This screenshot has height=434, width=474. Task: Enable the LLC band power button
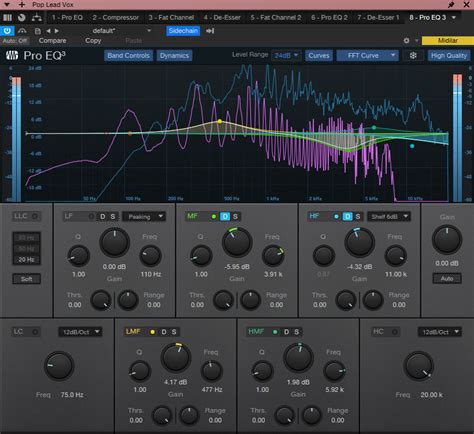pyautogui.click(x=34, y=216)
